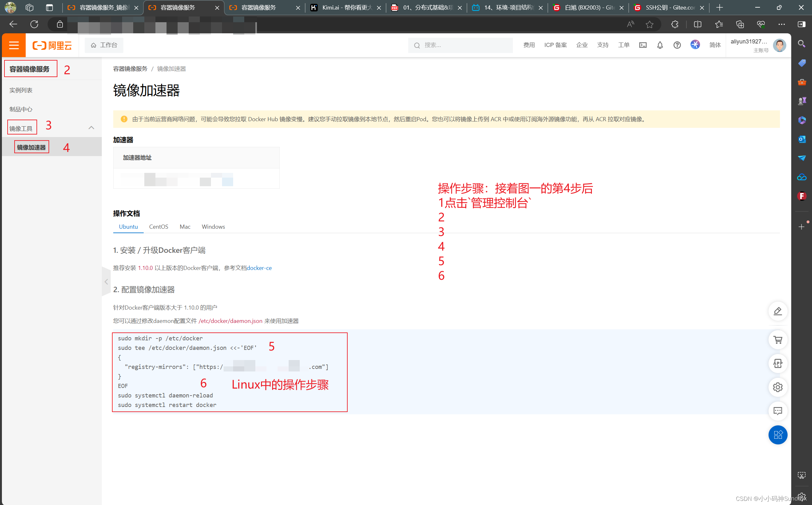Collapse the 镜像工具 group chevron

tap(91, 128)
